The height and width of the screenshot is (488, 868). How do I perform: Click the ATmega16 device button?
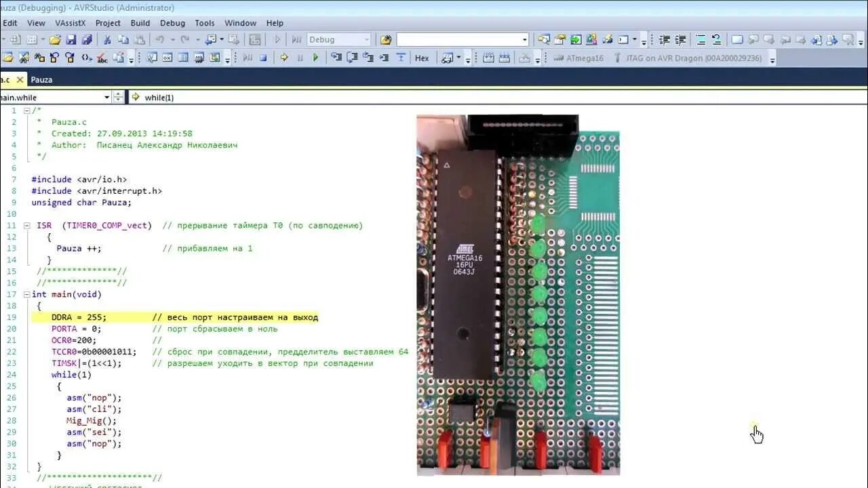[578, 58]
